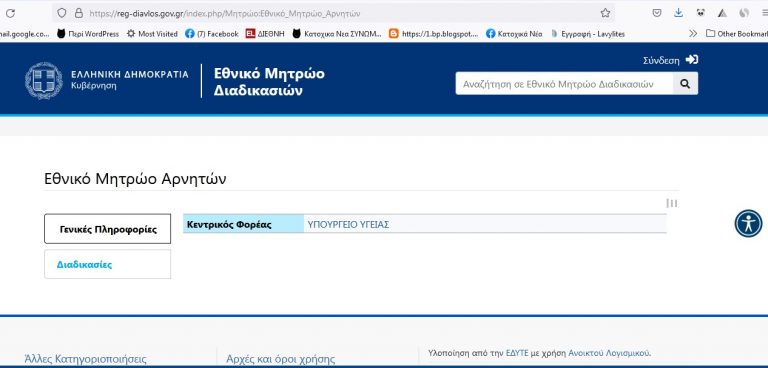Open the Εθνικό Μητρώο Διαδικασιών home title
Screen dimensions: 768x368
(269, 82)
